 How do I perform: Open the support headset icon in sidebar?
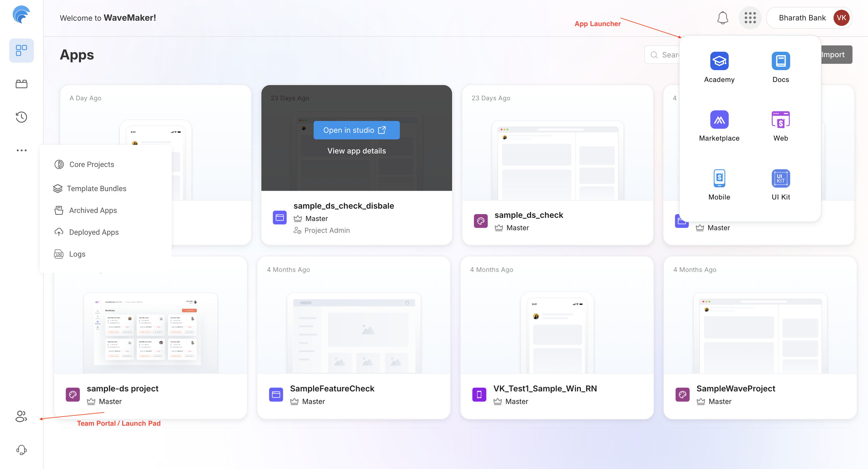[21, 449]
